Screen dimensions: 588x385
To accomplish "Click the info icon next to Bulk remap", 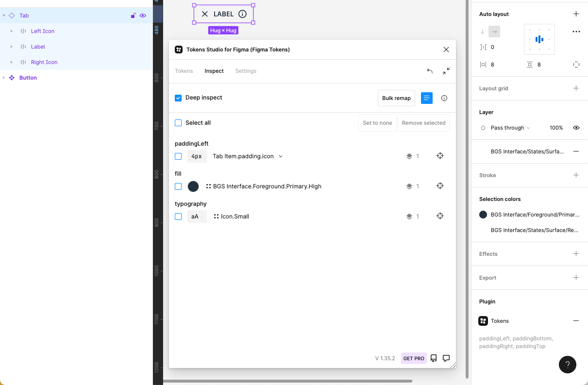I will (444, 98).
